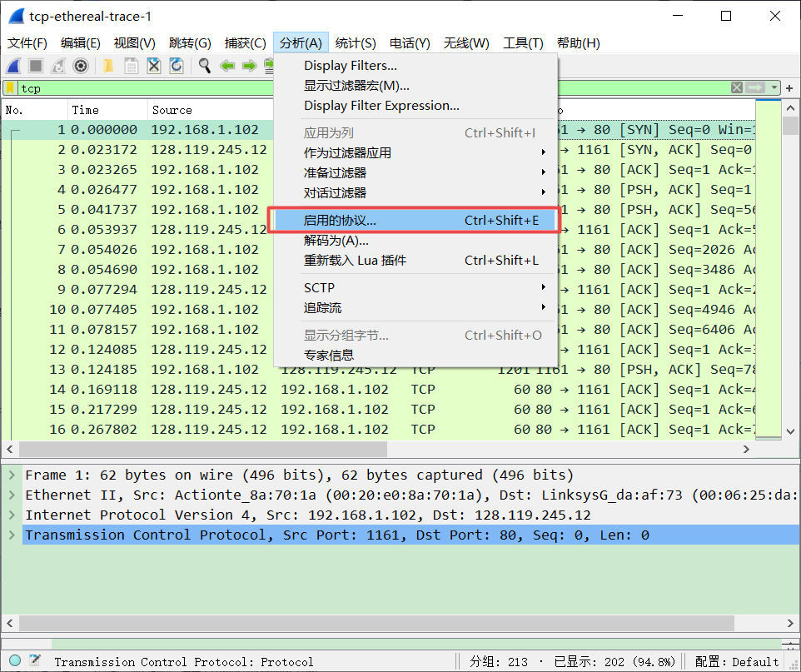
Task: Open capture options gear icon
Action: 81,66
